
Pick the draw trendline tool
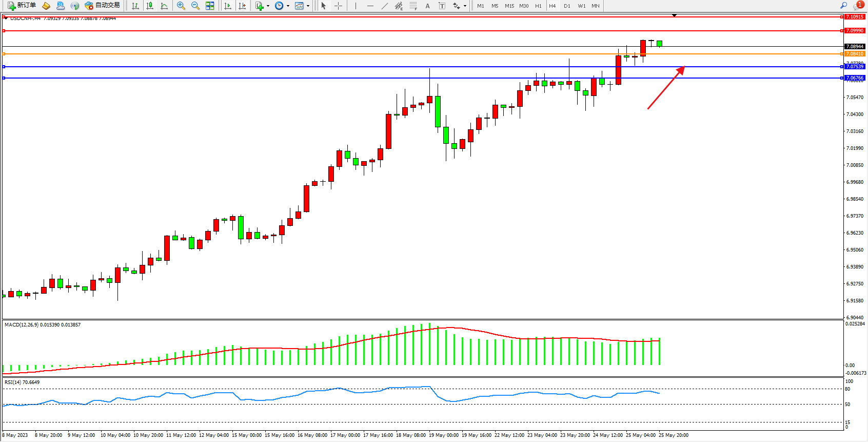pos(385,6)
